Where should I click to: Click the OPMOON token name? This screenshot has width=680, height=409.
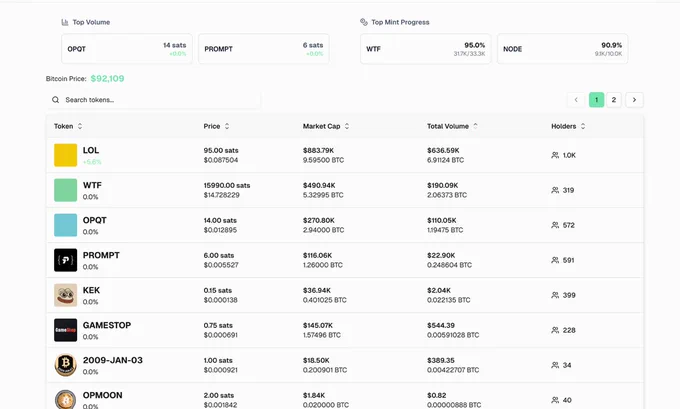click(x=102, y=395)
